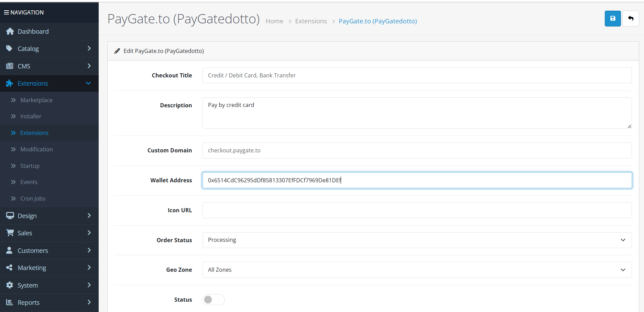Image resolution: width=644 pixels, height=312 pixels.
Task: Open the CMS section icon
Action: click(x=10, y=66)
